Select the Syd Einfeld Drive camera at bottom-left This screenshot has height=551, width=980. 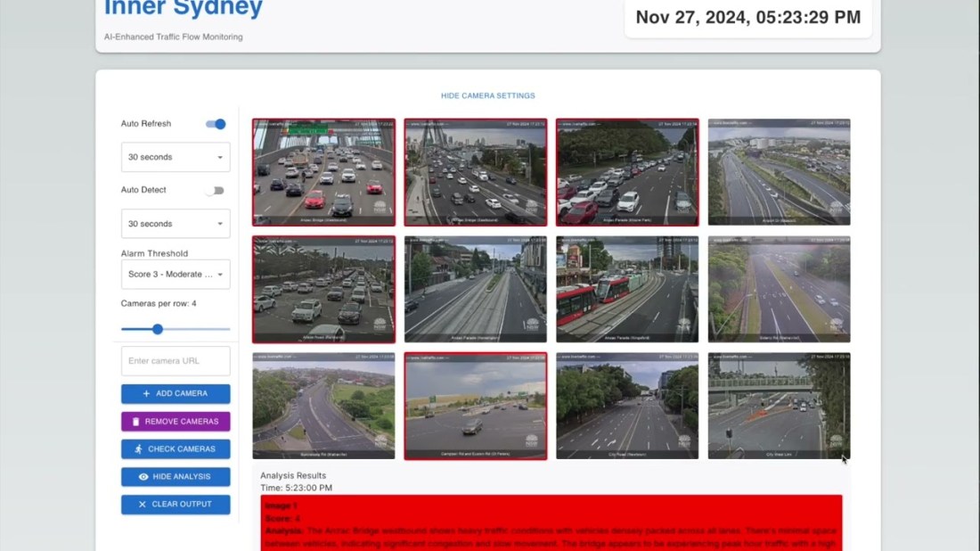(323, 406)
